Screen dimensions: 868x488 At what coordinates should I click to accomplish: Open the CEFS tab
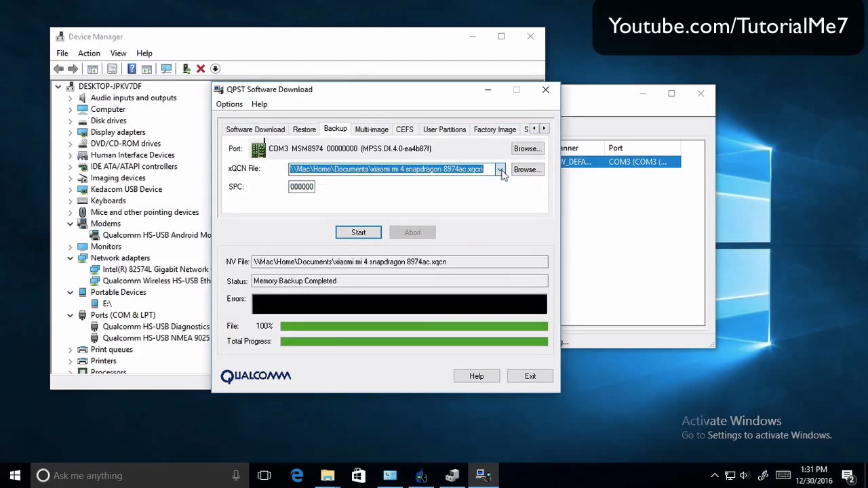click(x=404, y=129)
